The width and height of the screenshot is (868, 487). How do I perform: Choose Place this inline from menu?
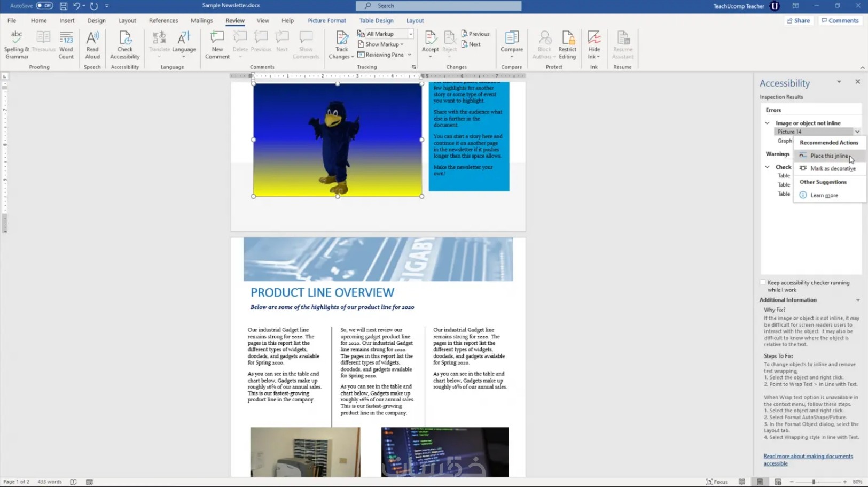[x=828, y=156]
